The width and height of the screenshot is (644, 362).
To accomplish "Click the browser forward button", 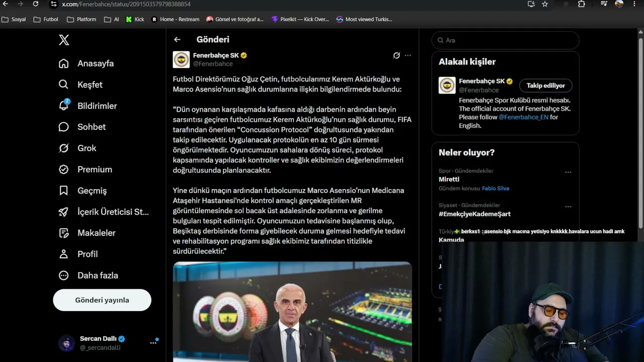I will point(21,4).
